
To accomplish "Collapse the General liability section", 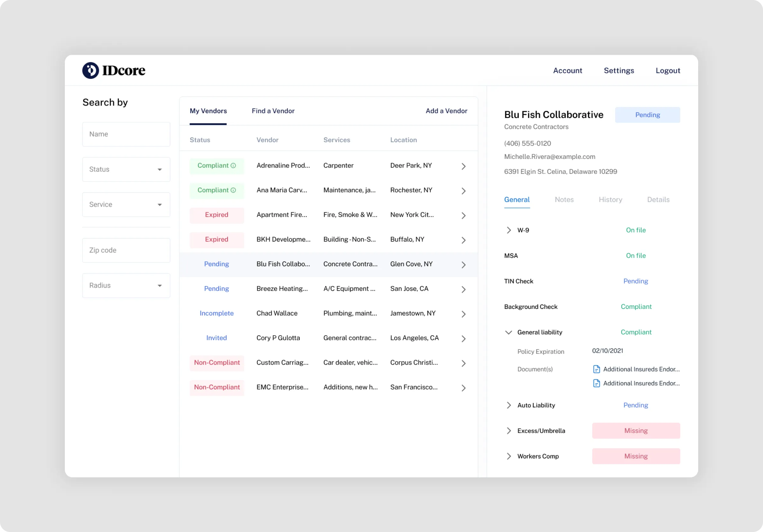I will [508, 332].
